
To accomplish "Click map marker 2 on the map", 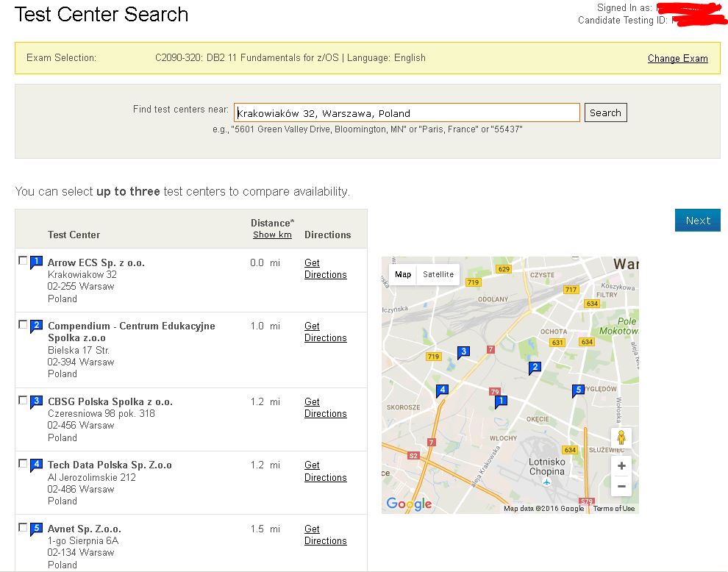I will pos(535,368).
